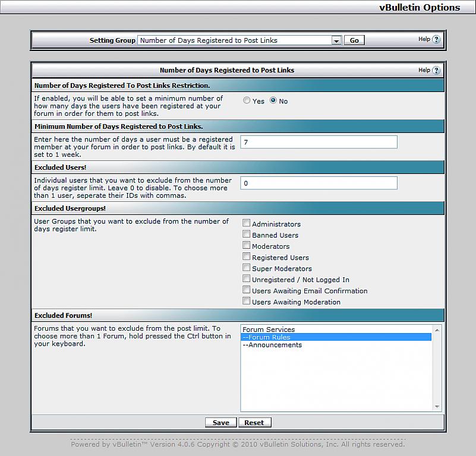Select No for post links restriction

tap(273, 101)
